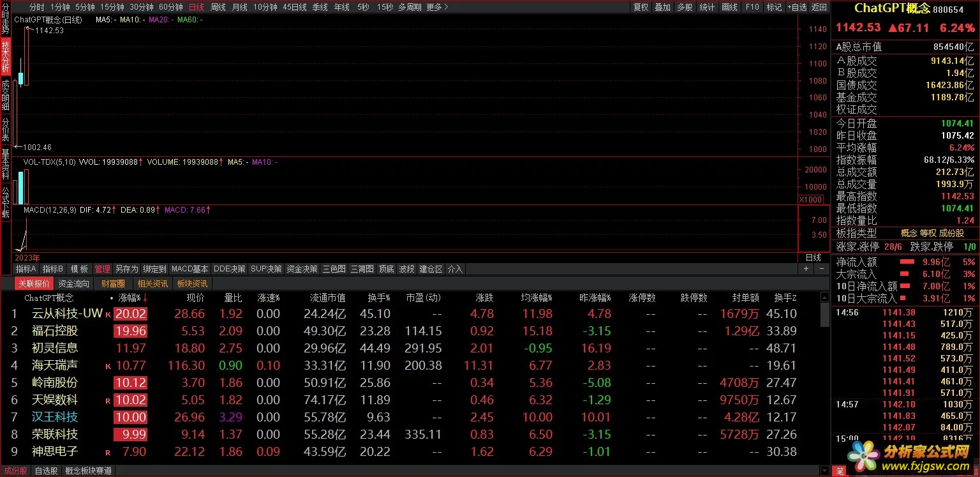The height and width of the screenshot is (477, 980).
Task: Select the 日线 daily period
Action: (x=197, y=7)
